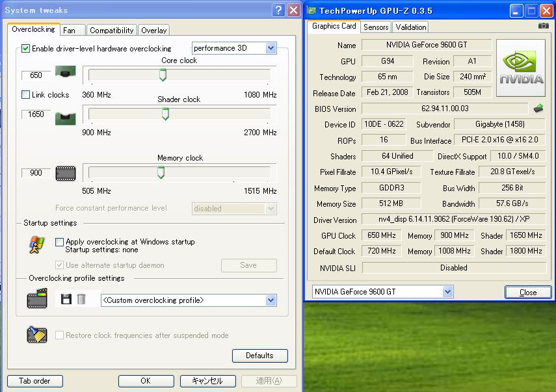Click the Texture Fillrate value 20.8 GTexel/s

(512, 172)
